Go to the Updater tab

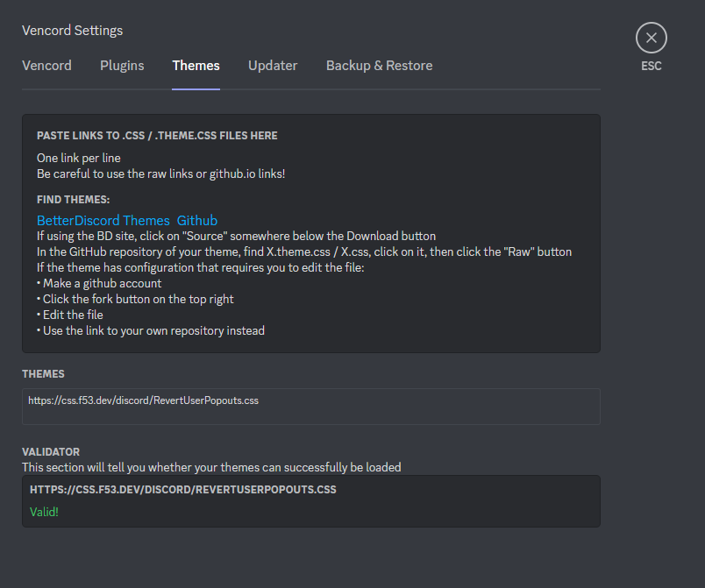273,66
